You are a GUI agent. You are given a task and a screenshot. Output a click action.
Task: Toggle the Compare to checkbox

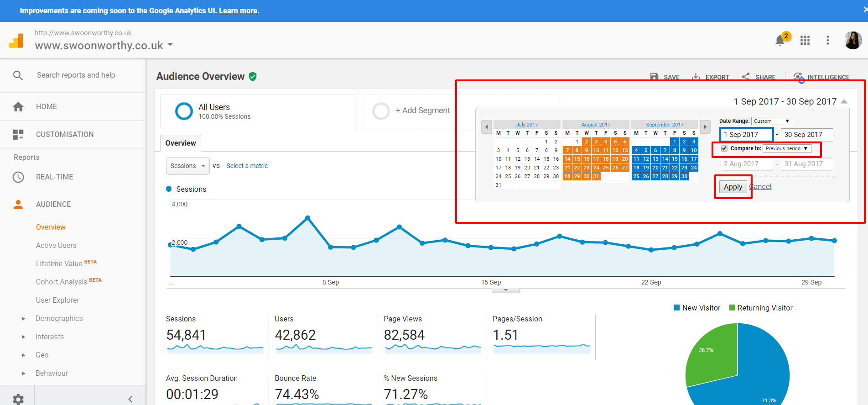tap(724, 148)
